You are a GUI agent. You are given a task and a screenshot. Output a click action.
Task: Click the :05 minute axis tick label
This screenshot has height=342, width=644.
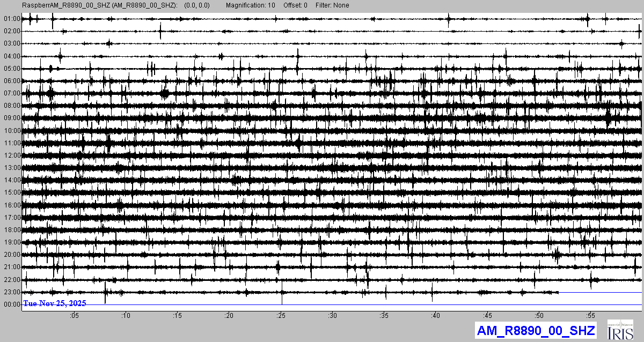click(74, 316)
